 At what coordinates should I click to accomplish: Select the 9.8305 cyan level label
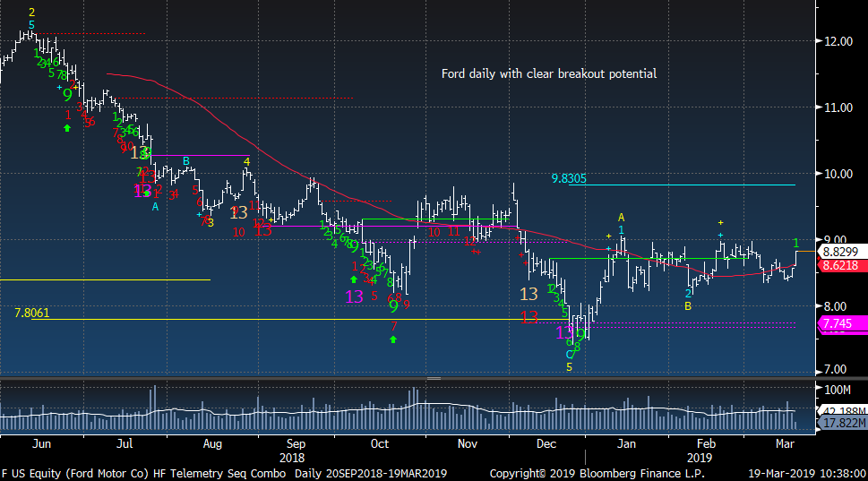coord(569,178)
